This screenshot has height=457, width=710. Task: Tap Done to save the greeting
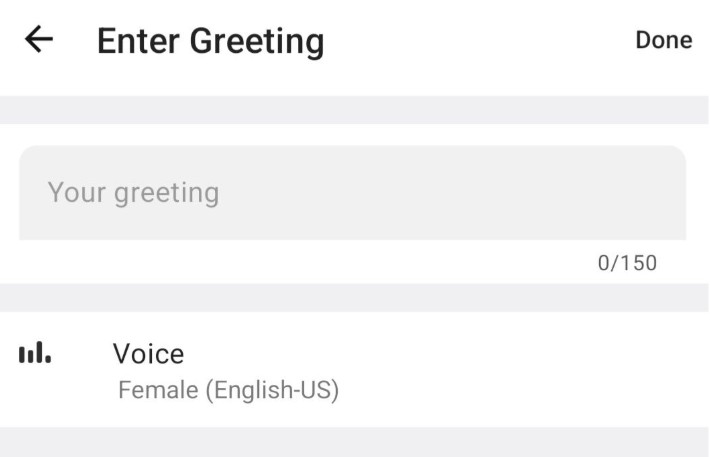tap(664, 40)
